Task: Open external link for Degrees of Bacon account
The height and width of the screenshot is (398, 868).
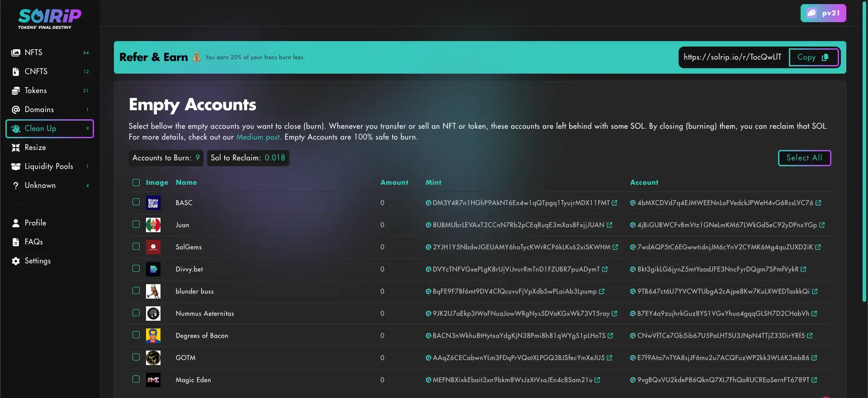Action: coord(810,336)
